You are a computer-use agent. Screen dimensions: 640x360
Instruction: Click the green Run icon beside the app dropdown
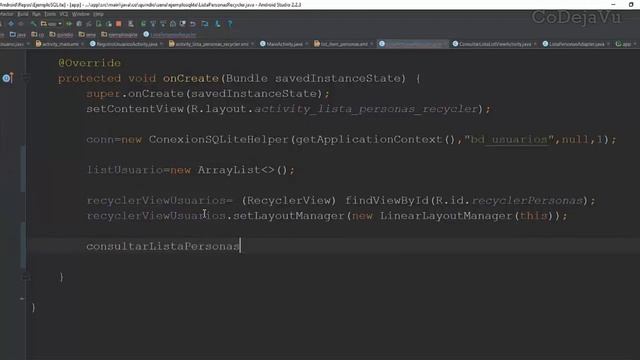point(69,24)
